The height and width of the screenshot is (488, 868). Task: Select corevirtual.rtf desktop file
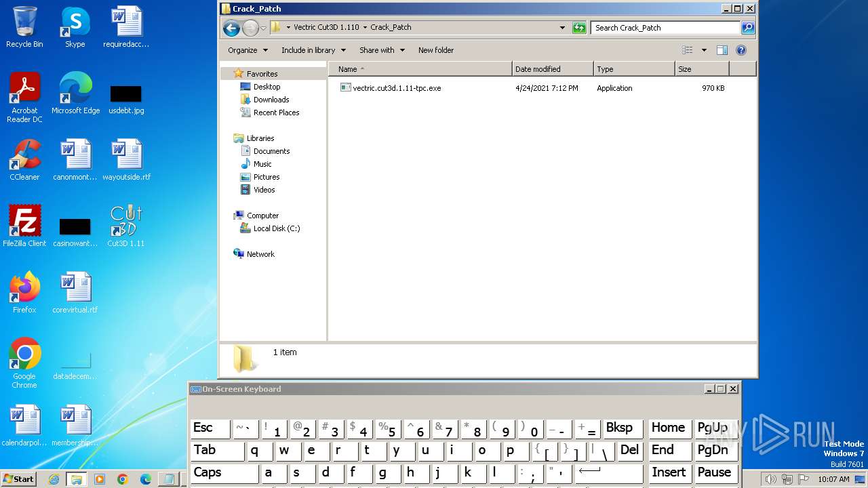click(75, 293)
